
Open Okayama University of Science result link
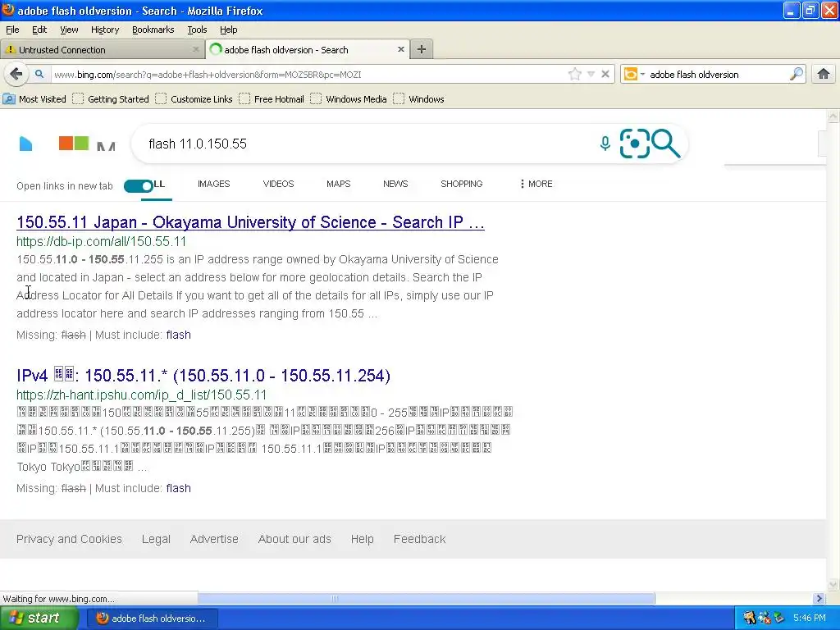click(x=250, y=222)
